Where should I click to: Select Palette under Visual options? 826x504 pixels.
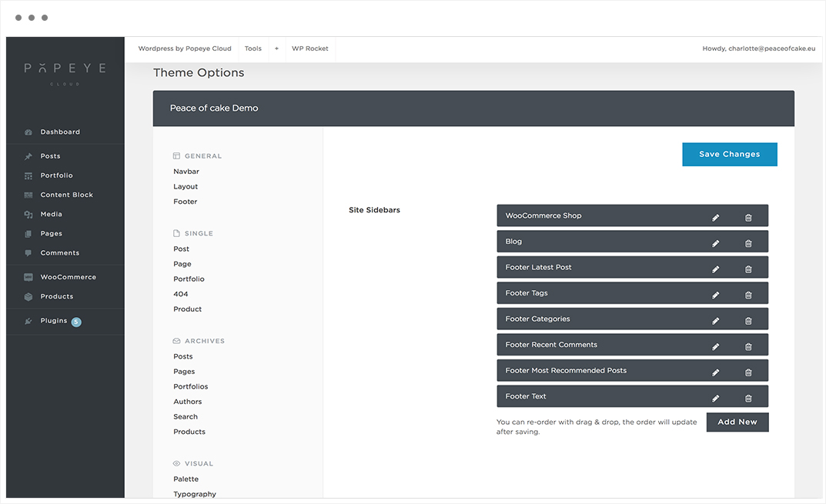click(x=186, y=479)
